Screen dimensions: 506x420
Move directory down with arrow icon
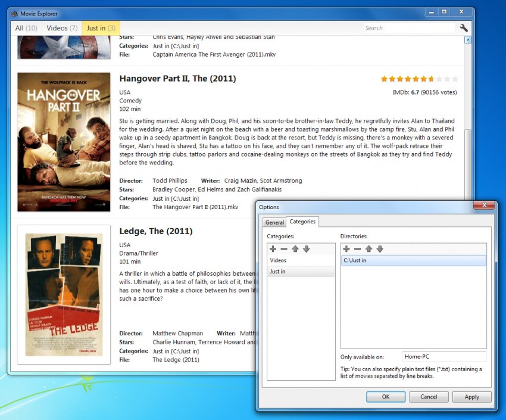(x=380, y=248)
